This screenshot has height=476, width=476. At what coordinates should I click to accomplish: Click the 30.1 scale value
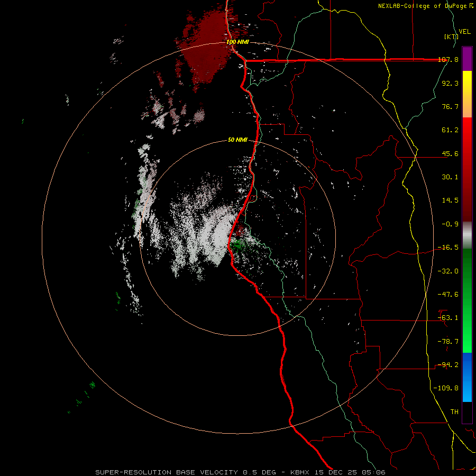point(450,177)
